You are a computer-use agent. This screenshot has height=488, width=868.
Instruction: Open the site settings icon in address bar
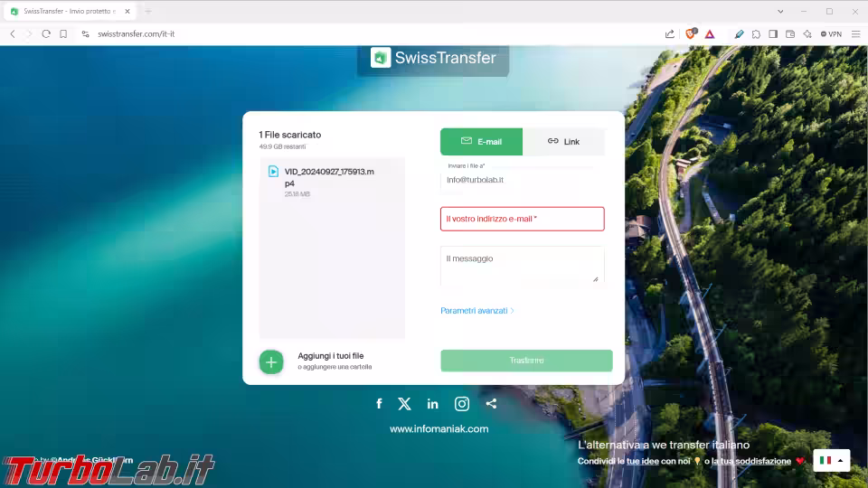[x=85, y=33]
